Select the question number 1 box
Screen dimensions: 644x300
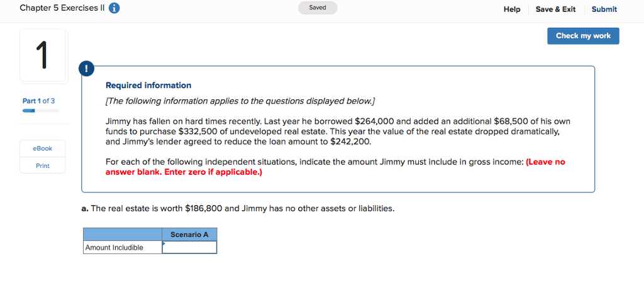click(x=43, y=55)
